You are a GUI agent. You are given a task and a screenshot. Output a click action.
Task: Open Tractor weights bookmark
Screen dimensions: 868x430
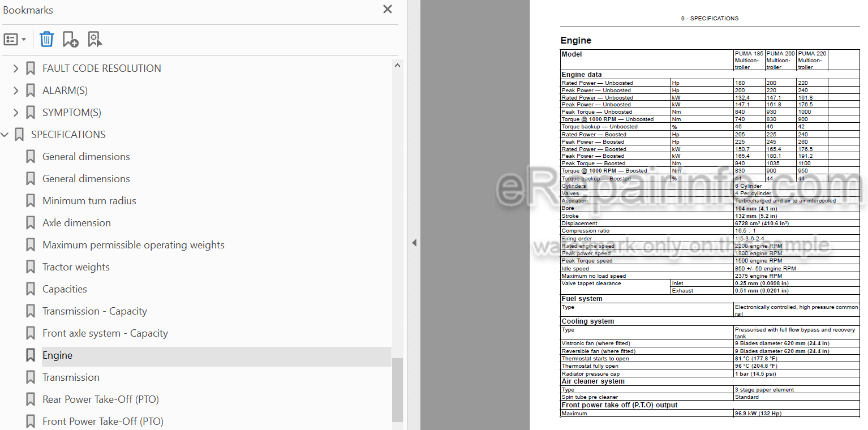pyautogui.click(x=76, y=267)
